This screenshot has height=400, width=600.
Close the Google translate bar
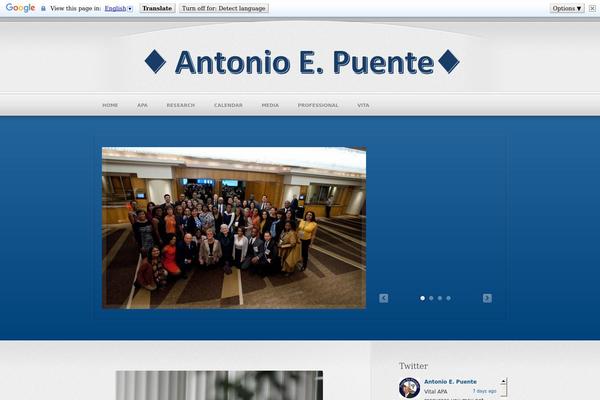click(592, 8)
